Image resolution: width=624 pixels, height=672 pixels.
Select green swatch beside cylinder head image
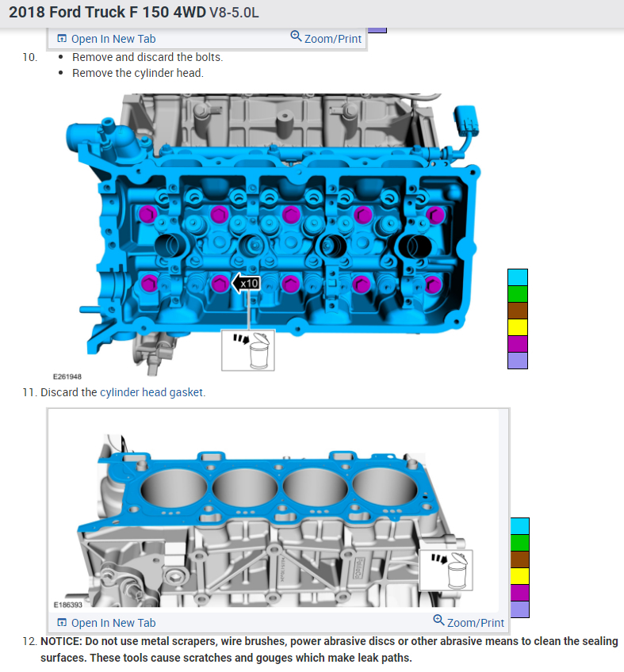pos(518,295)
